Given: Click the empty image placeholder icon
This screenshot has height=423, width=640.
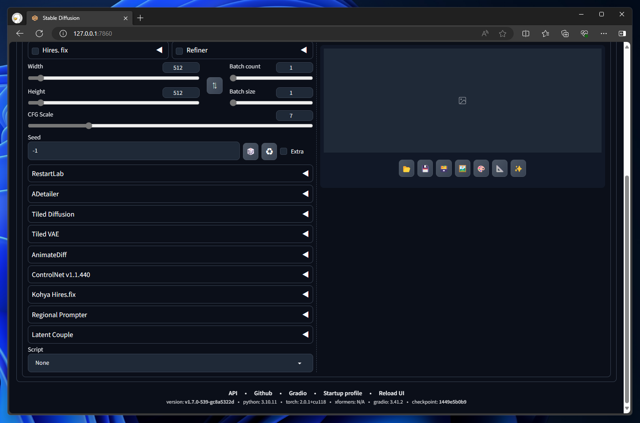Looking at the screenshot, I should tap(462, 100).
